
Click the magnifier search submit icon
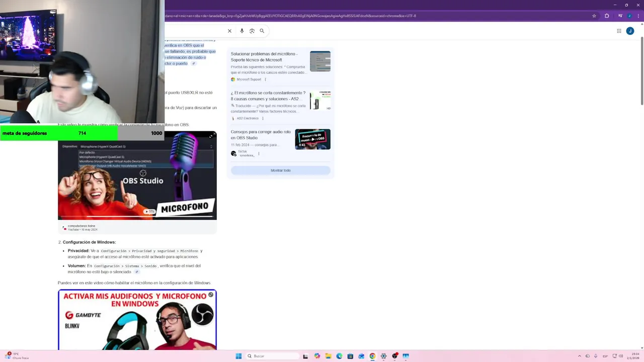tap(262, 31)
